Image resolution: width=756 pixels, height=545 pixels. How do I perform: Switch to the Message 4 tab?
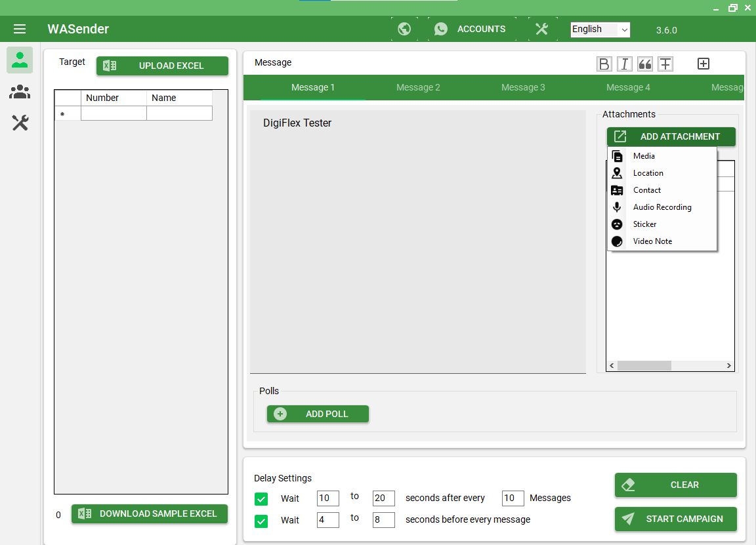tap(628, 87)
